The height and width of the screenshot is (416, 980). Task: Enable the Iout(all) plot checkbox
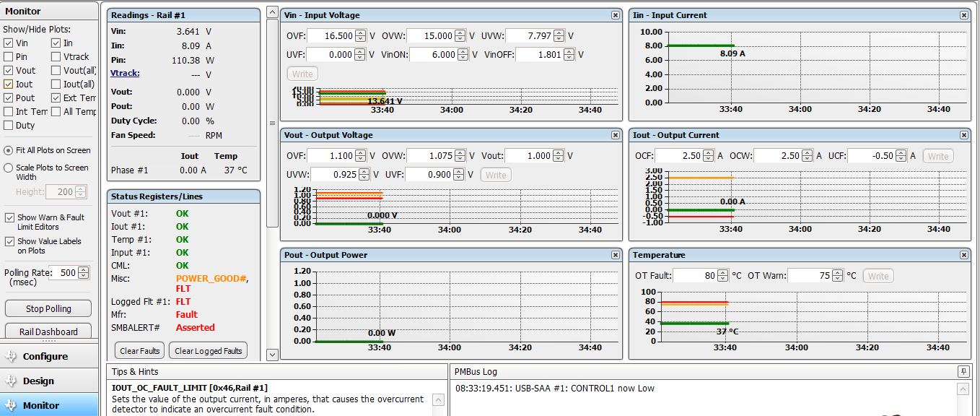[x=56, y=84]
